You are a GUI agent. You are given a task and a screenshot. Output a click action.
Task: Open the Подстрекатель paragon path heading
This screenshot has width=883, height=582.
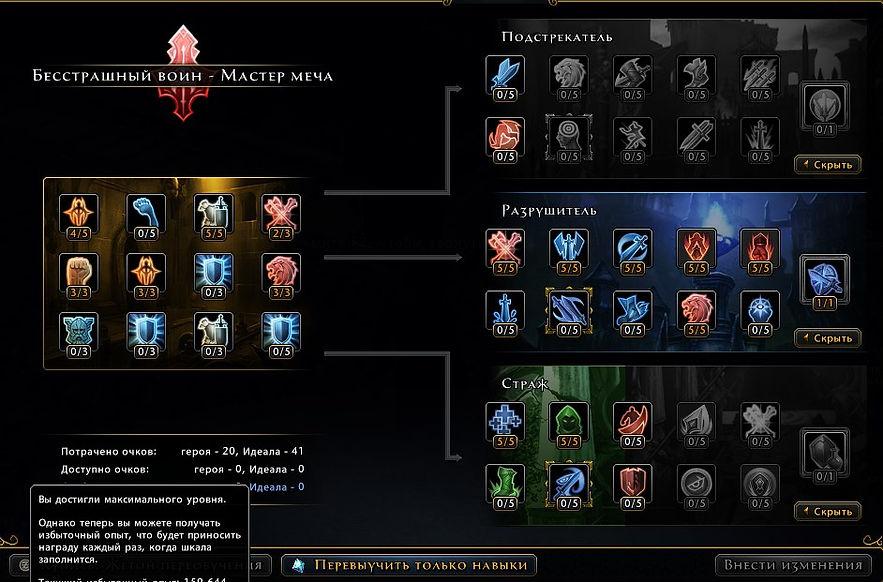tap(556, 37)
